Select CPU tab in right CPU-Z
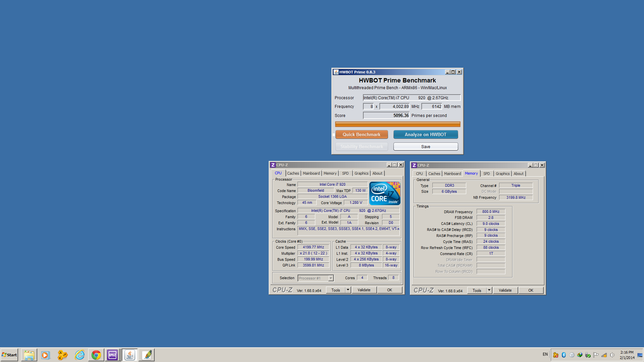The height and width of the screenshot is (362, 644). (419, 174)
